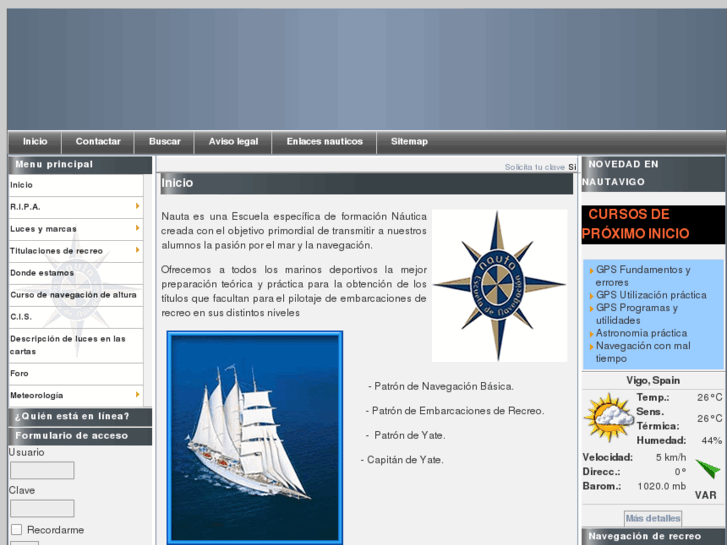Screen dimensions: 727x545
Task: Click the NOVEDAD EN NAUTAVIGO header
Action: [x=653, y=173]
